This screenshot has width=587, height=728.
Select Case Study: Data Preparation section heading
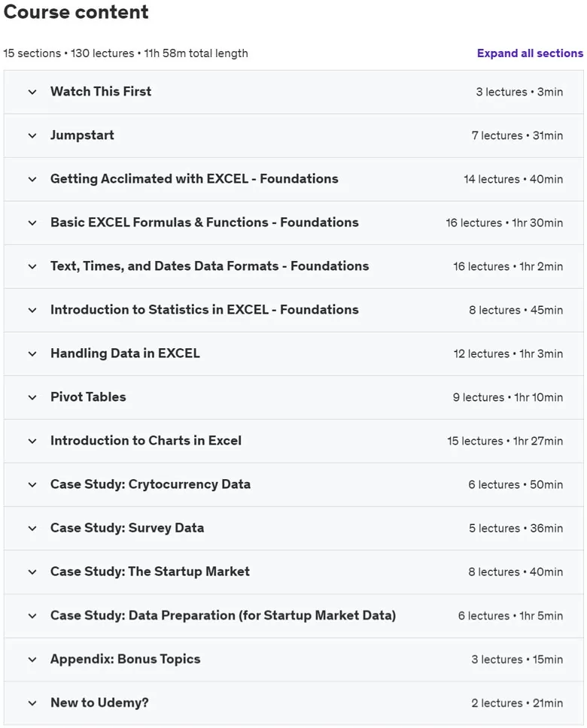[223, 615]
